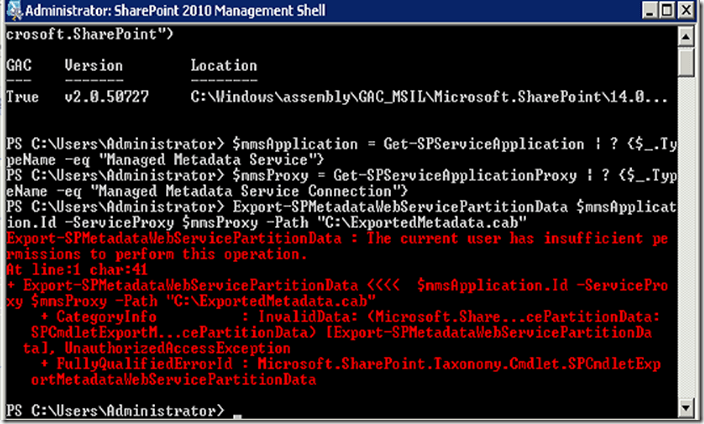Click the bottom command prompt cursor

(x=236, y=412)
